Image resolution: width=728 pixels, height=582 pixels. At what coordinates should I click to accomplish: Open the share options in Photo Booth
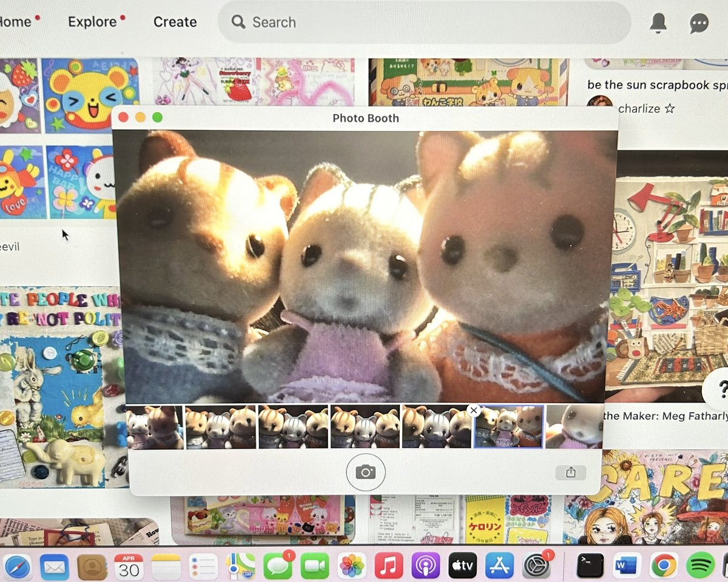coord(571,472)
